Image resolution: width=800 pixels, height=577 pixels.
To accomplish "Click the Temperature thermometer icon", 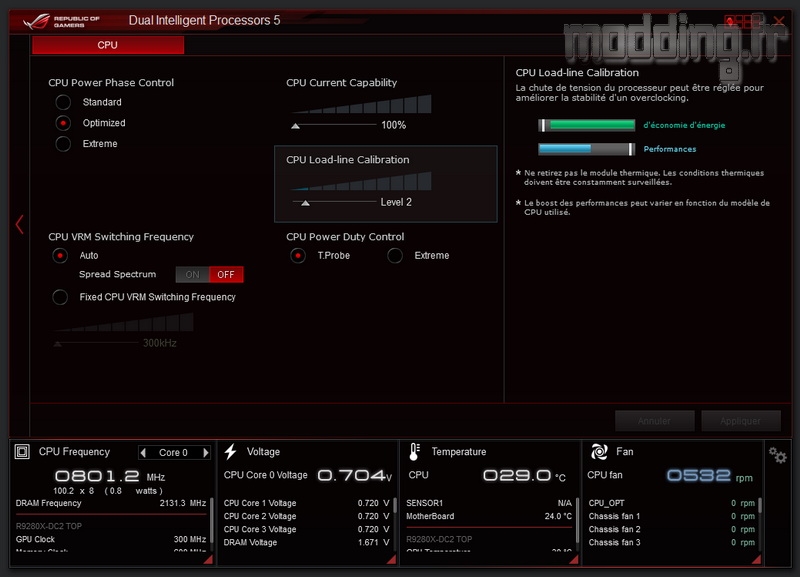I will [414, 452].
